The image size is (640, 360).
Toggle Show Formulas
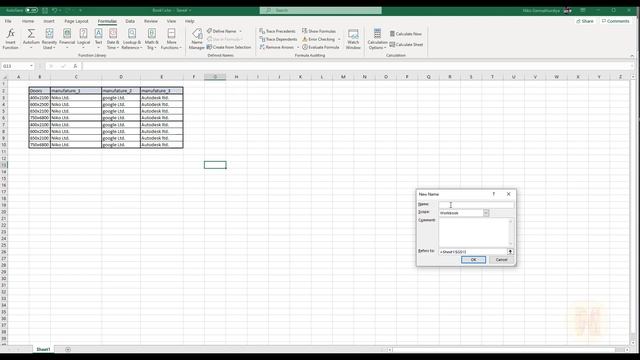point(319,31)
